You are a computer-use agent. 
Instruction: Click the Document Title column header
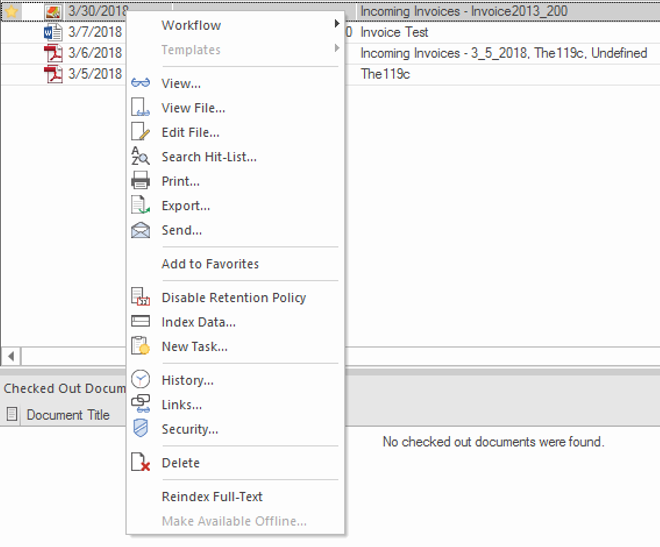(x=68, y=414)
